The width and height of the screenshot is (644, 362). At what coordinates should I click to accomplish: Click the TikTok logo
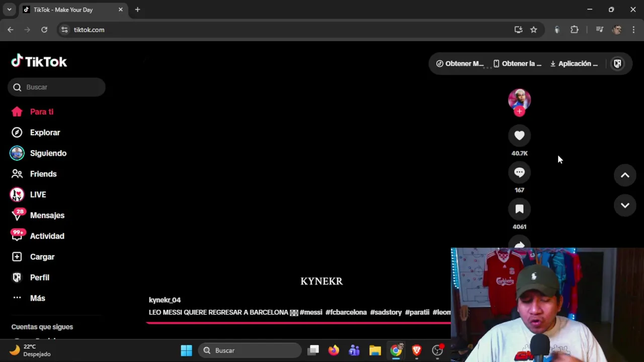tap(39, 61)
